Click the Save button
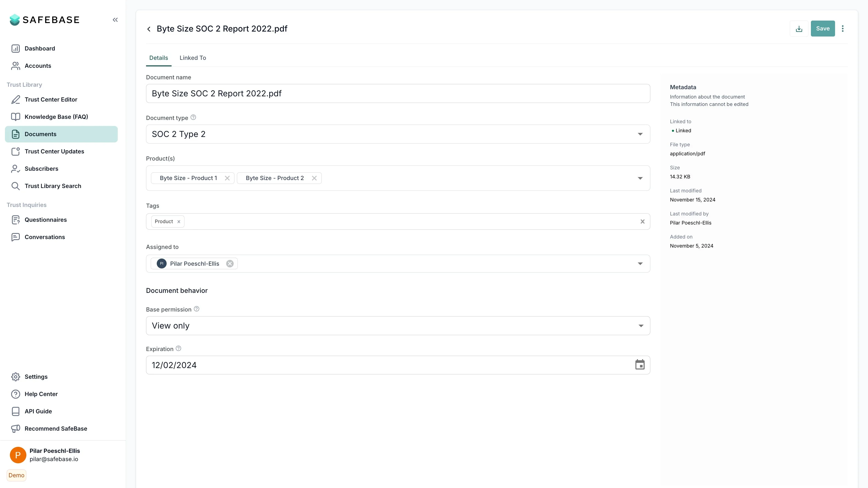The image size is (868, 488). pos(822,29)
